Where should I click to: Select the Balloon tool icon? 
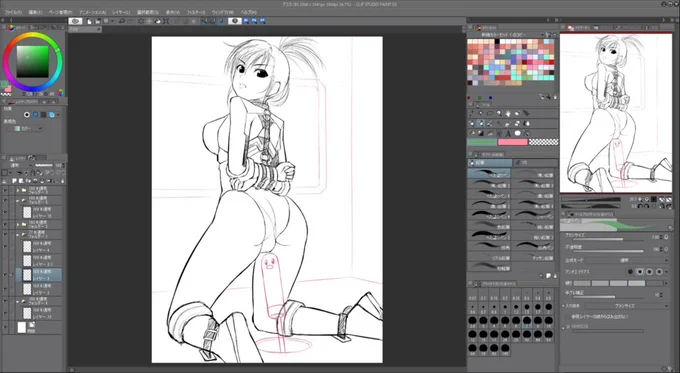pos(517,134)
